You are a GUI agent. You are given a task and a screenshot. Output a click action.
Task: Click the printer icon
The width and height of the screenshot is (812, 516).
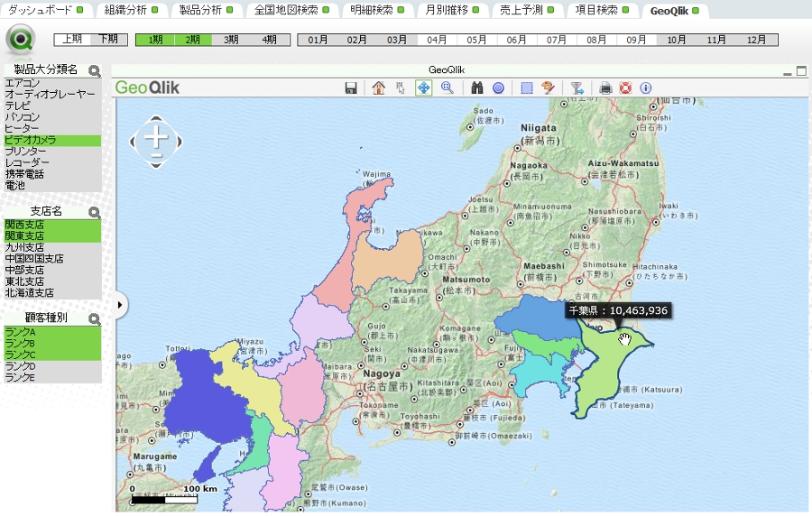pos(606,88)
